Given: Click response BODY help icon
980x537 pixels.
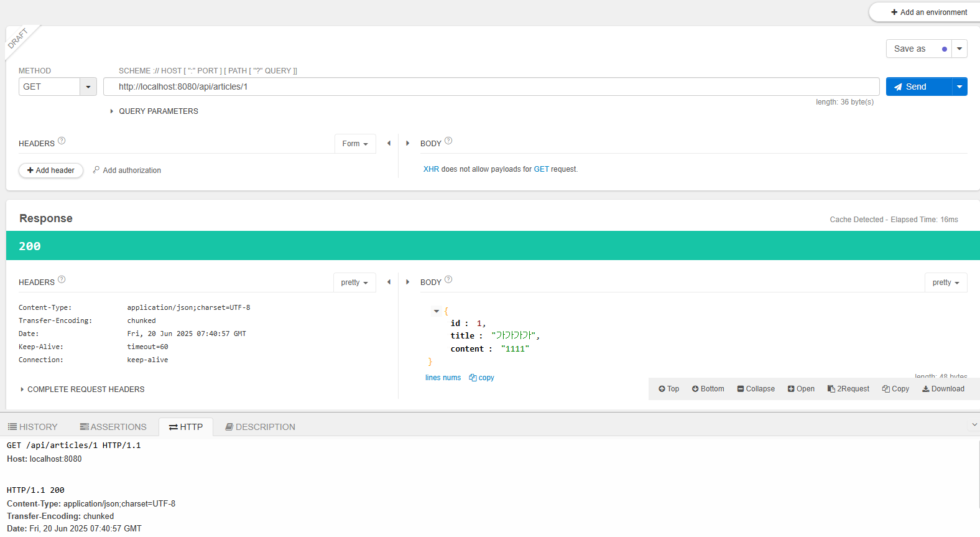Looking at the screenshot, I should (x=448, y=280).
